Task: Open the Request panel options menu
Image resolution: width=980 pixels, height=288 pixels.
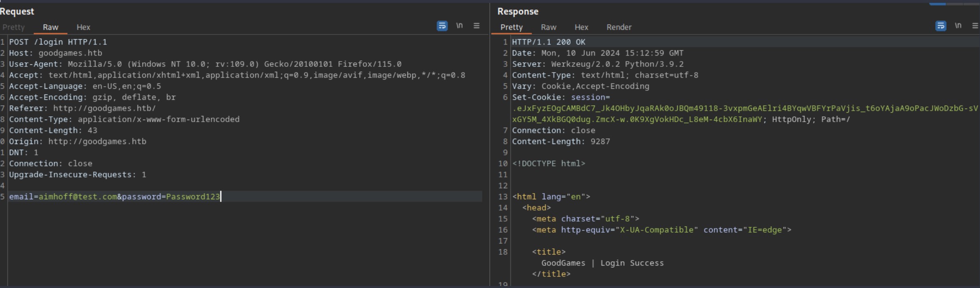Action: point(477,26)
